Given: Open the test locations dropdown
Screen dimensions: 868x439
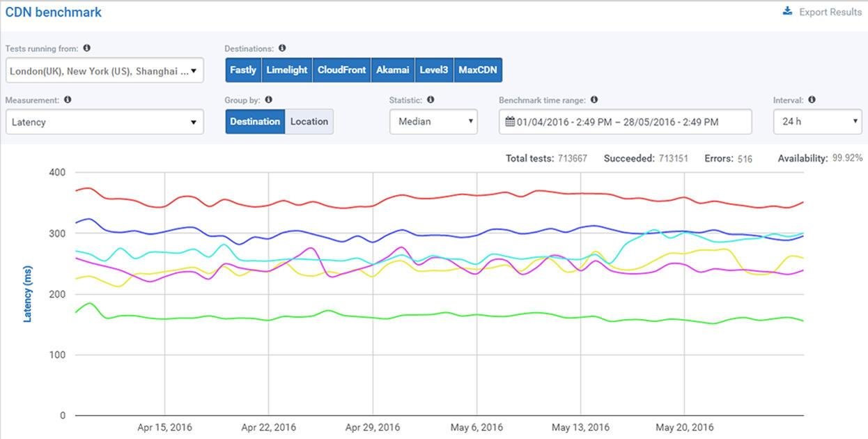Looking at the screenshot, I should (104, 70).
